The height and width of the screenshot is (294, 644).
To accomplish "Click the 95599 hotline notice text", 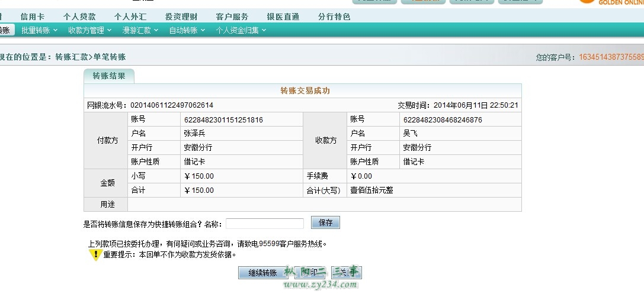I will click(x=207, y=244).
